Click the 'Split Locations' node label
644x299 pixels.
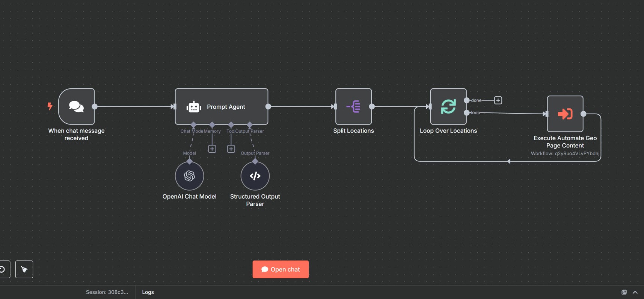353,131
